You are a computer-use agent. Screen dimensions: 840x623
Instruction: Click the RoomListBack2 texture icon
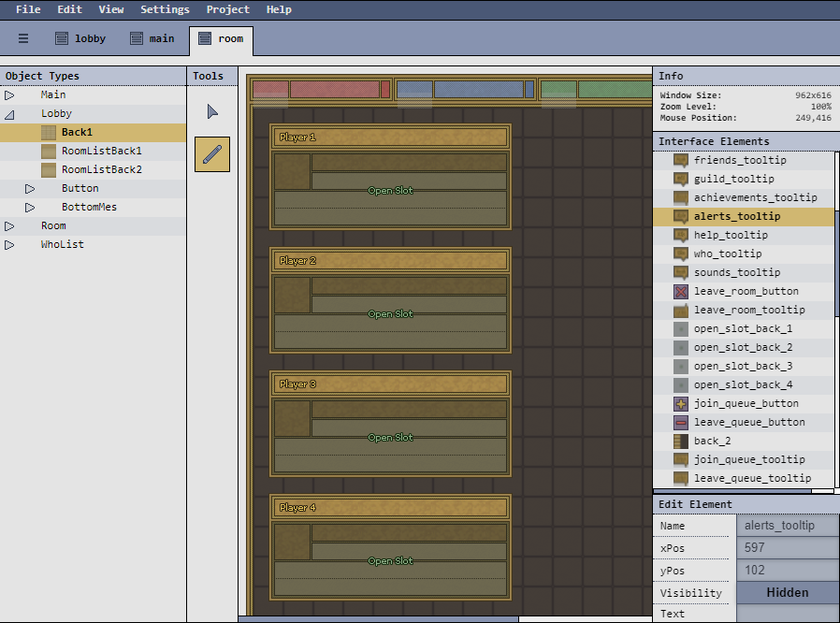pyautogui.click(x=49, y=170)
